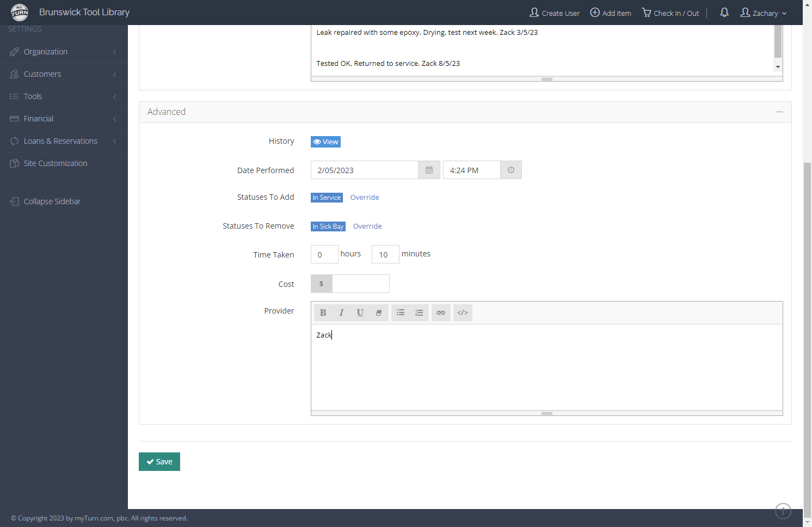Expand Loans & Reservations menu

pos(64,141)
